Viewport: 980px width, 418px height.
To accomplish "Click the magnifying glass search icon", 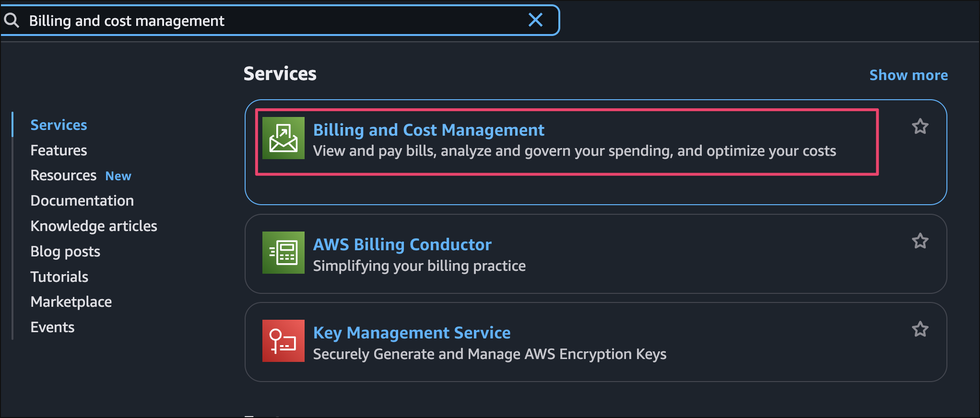I will coord(12,21).
